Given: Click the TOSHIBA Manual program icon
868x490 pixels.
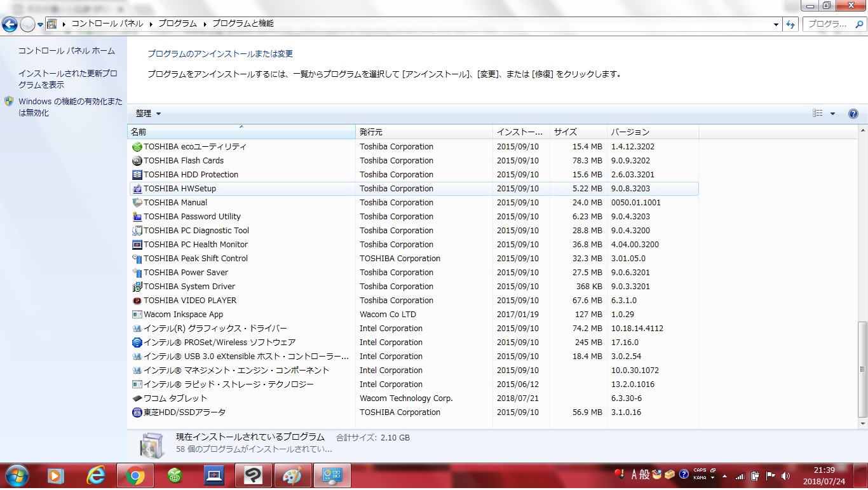Looking at the screenshot, I should click(x=137, y=203).
